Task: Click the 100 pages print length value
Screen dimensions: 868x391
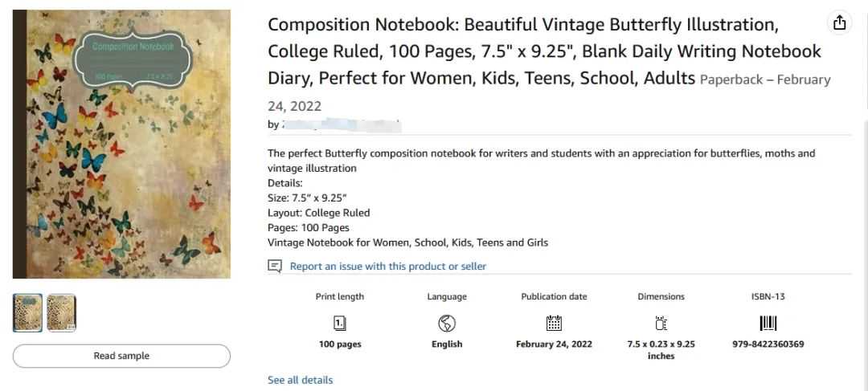Action: click(x=340, y=344)
